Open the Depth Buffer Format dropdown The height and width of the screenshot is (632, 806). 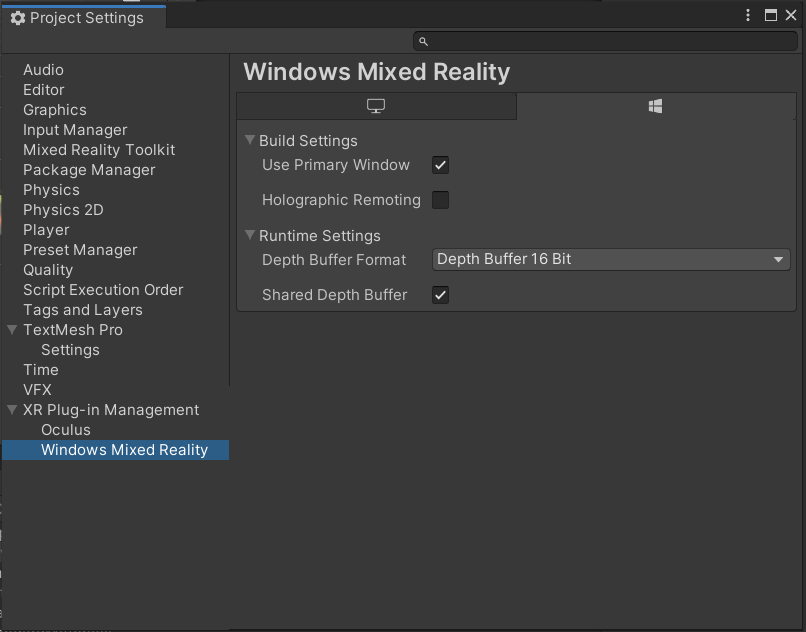click(x=610, y=259)
